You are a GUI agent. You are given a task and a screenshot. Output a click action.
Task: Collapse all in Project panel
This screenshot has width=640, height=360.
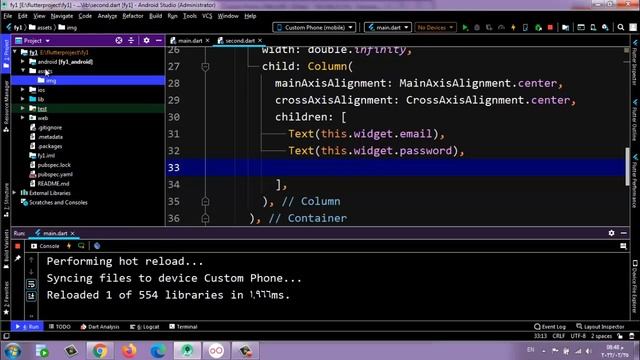coord(131,40)
